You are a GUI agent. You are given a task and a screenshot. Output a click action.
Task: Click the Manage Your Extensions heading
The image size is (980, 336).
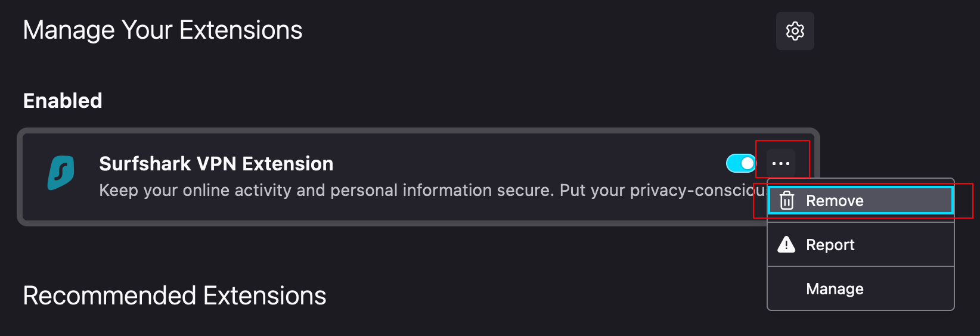[162, 30]
